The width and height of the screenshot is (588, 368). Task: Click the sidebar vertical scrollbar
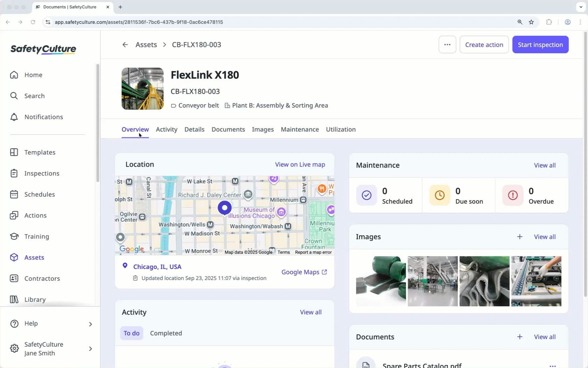click(98, 123)
